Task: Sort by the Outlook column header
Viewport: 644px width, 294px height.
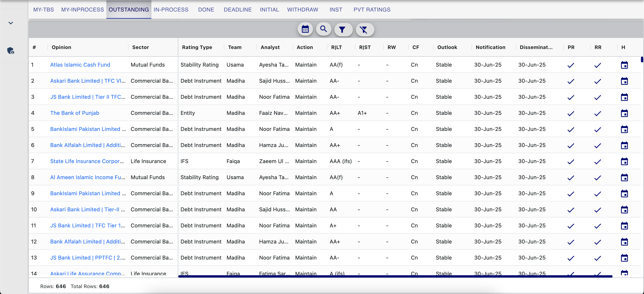Action: click(x=447, y=47)
